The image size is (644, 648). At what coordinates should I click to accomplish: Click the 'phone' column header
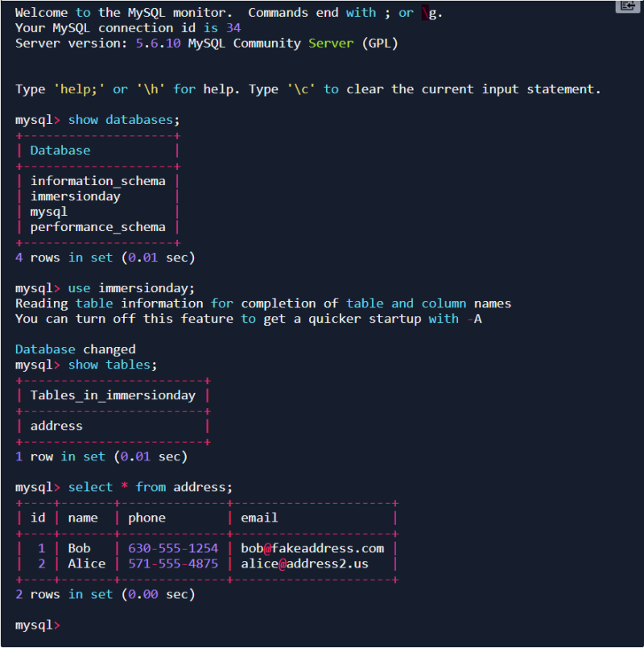[x=147, y=518]
